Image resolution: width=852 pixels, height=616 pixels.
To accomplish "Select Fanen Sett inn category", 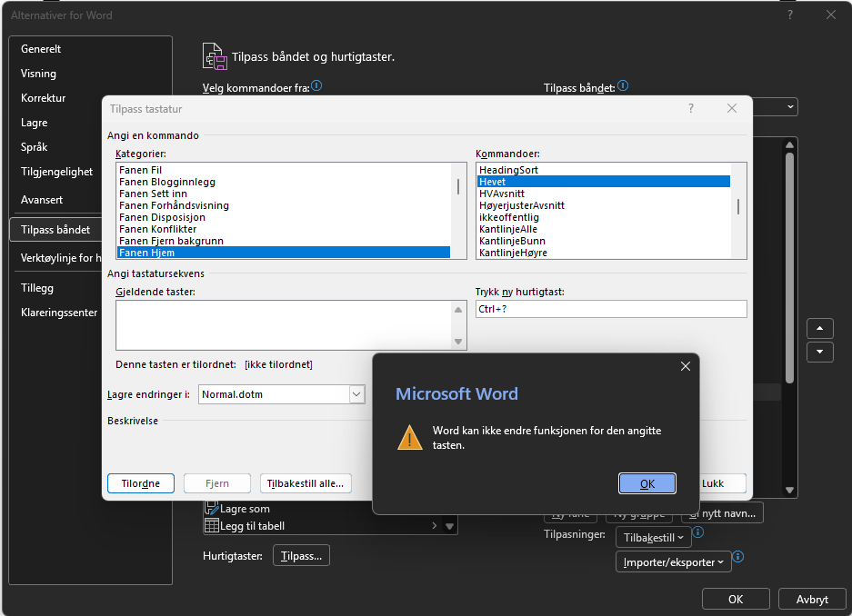I will tap(284, 194).
